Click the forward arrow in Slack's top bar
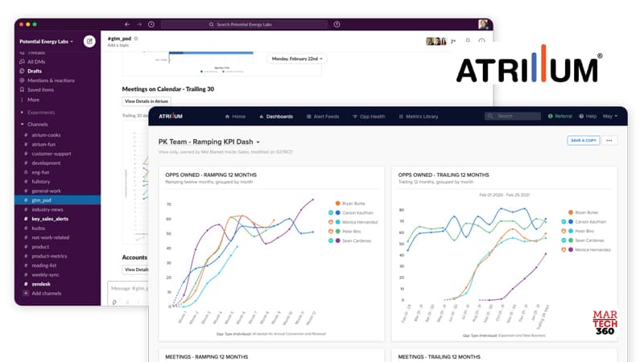 pyautogui.click(x=138, y=24)
